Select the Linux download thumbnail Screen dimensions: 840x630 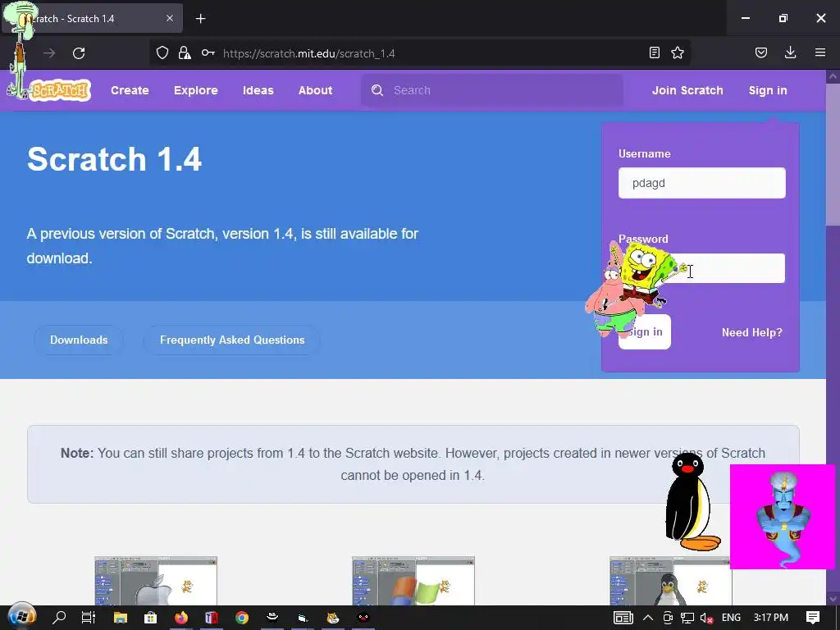[x=670, y=582]
